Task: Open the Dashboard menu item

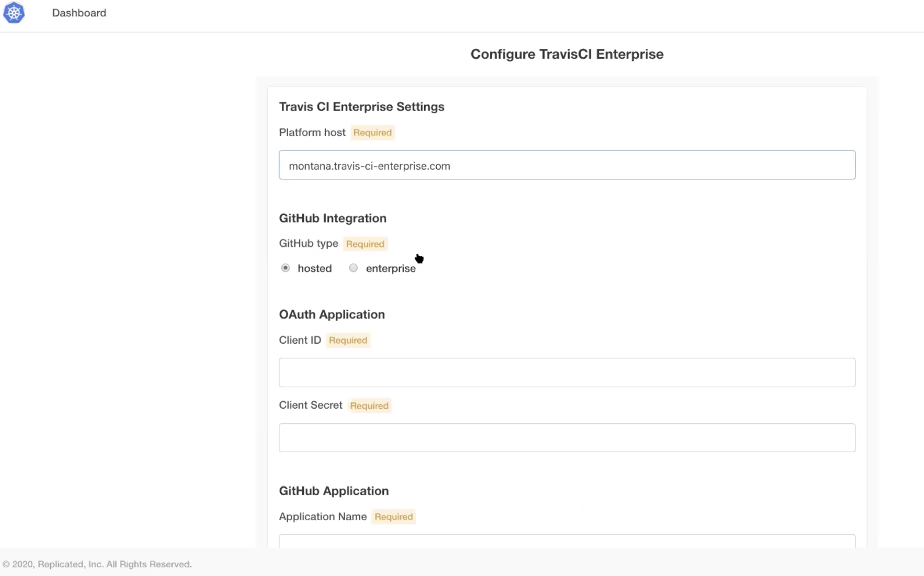Action: [x=79, y=13]
